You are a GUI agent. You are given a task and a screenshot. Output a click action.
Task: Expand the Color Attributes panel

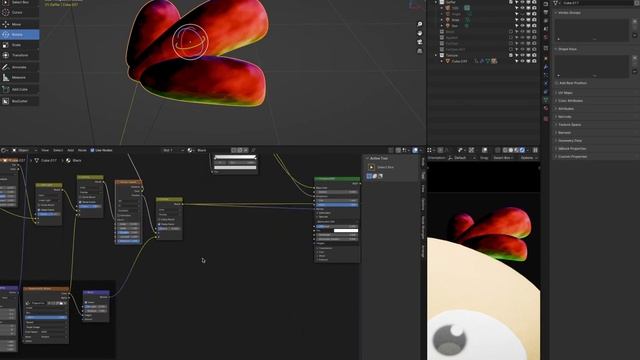pos(570,100)
